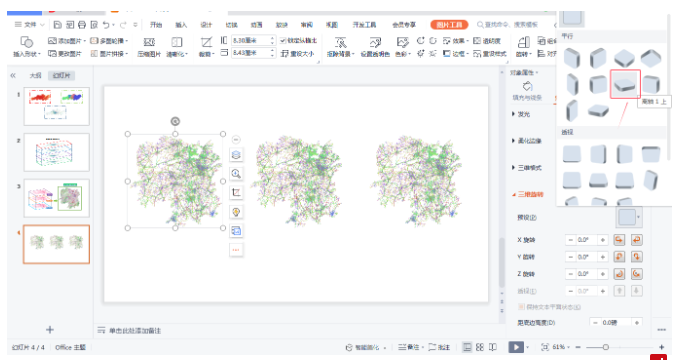This screenshot has width=678, height=360.
Task: Open the 边框 border dropdown
Action: [x=456, y=54]
